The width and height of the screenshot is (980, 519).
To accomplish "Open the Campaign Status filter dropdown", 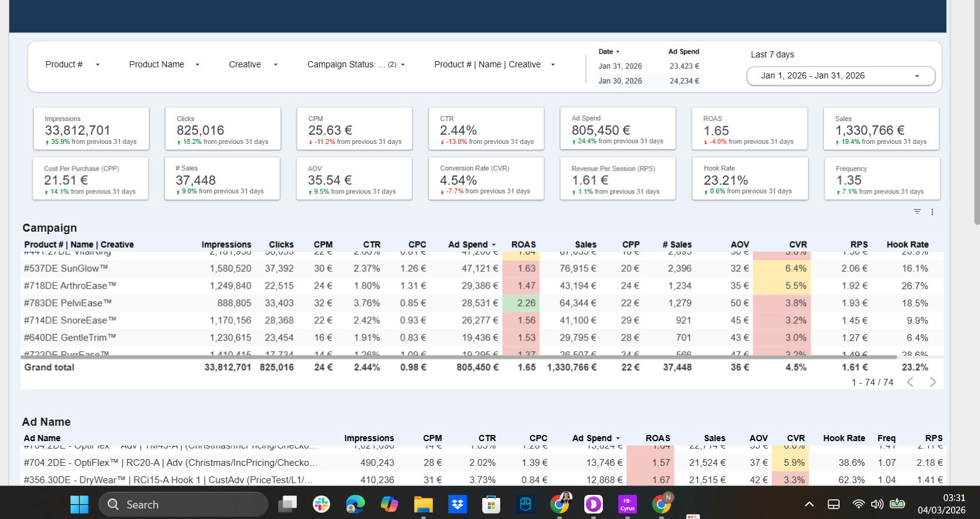I will tap(356, 64).
